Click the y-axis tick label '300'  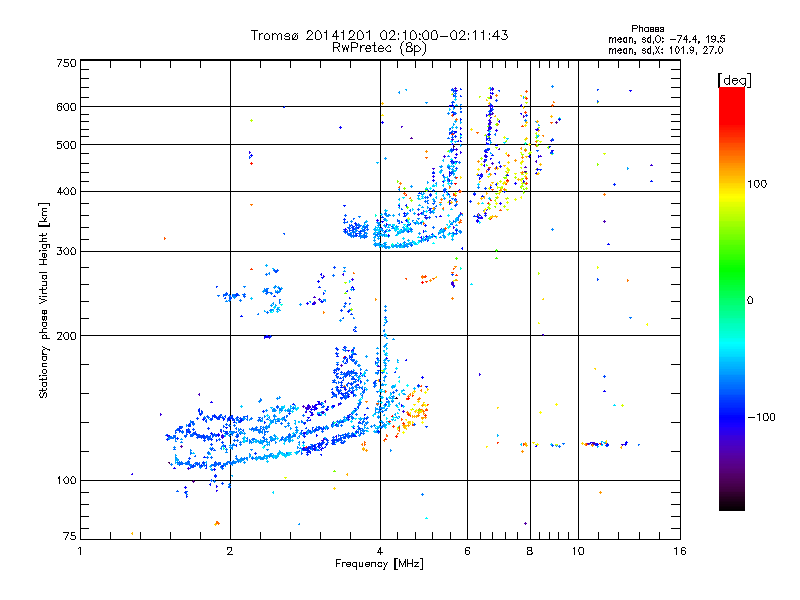coord(66,252)
